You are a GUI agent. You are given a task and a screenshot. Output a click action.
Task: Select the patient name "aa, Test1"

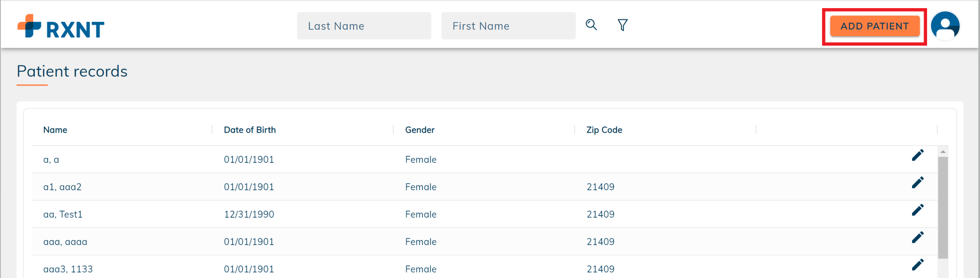63,214
